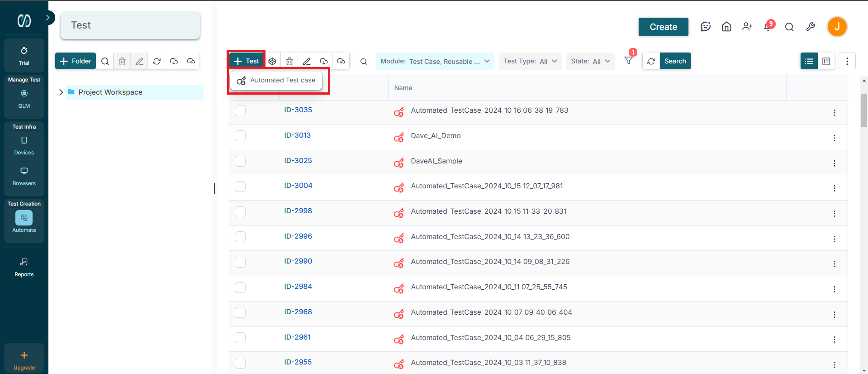Viewport: 868px width, 374px height.
Task: Open the filter funnel icon
Action: (629, 61)
